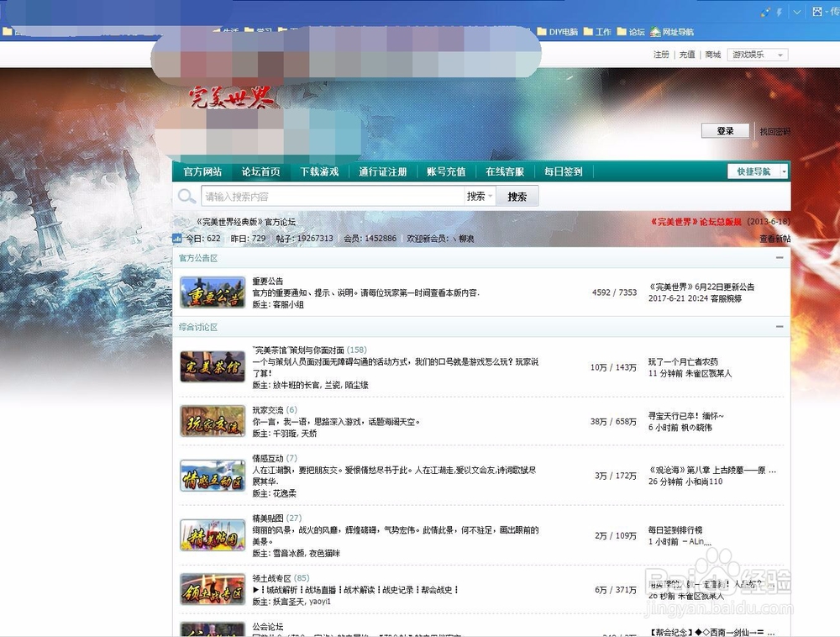Select 每日签到 in the navigation bar
The image size is (840, 637).
563,171
